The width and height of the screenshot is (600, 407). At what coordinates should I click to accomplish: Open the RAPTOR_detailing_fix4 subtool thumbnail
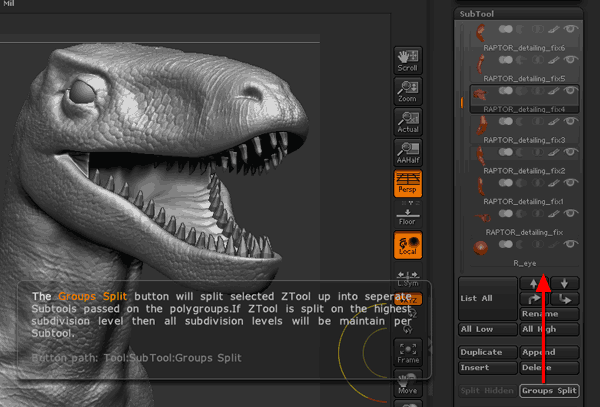(480, 94)
